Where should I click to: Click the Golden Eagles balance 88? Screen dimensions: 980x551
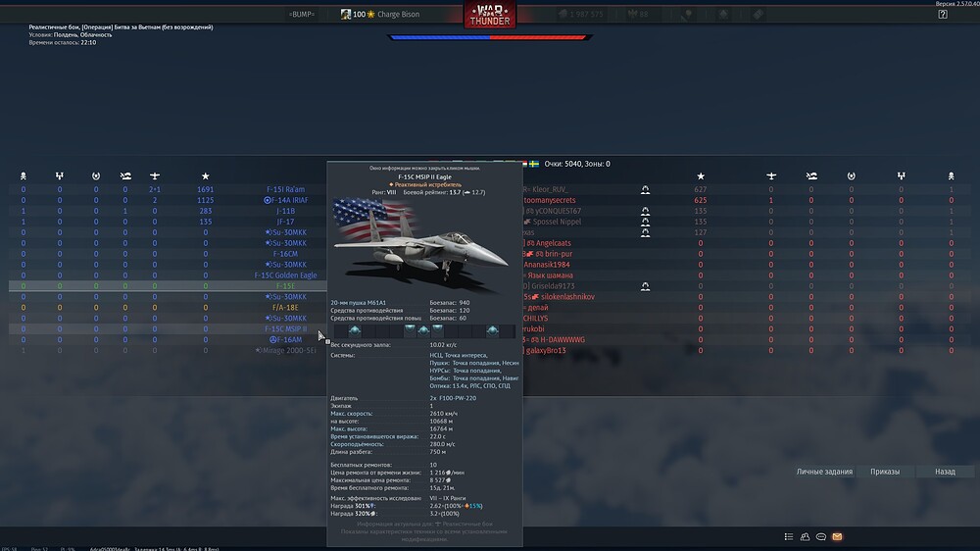click(638, 14)
